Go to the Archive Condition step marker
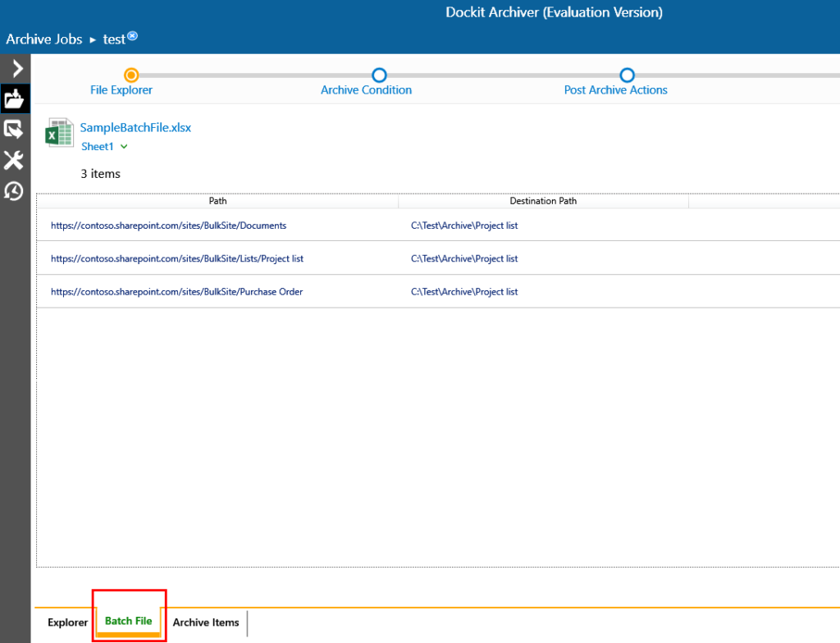840x643 pixels. tap(379, 75)
